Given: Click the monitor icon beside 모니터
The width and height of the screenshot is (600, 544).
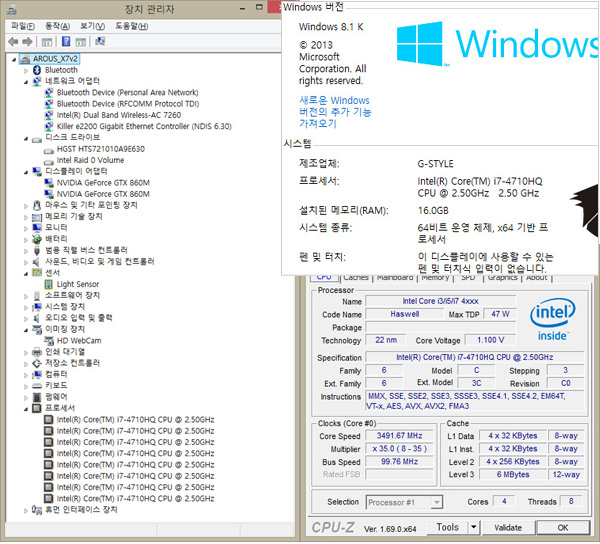Looking at the screenshot, I should (37, 228).
